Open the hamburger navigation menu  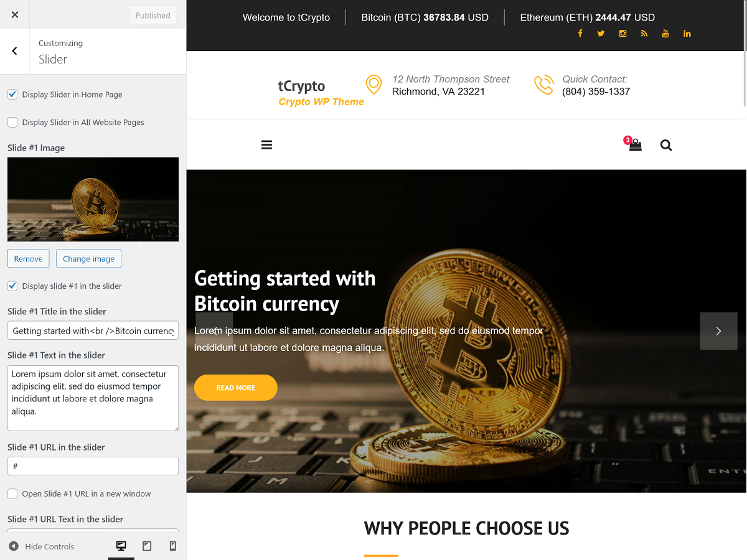pyautogui.click(x=266, y=145)
